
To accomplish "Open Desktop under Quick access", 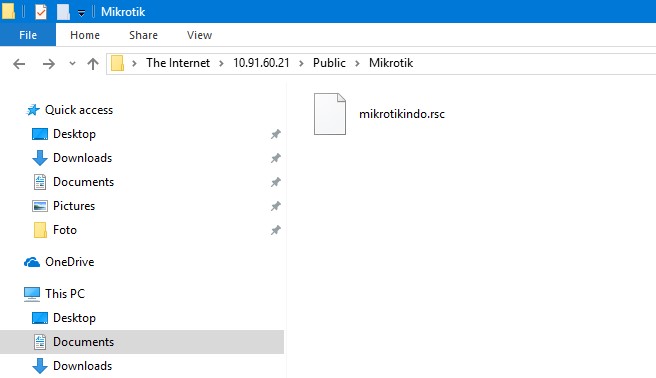I will [x=74, y=134].
